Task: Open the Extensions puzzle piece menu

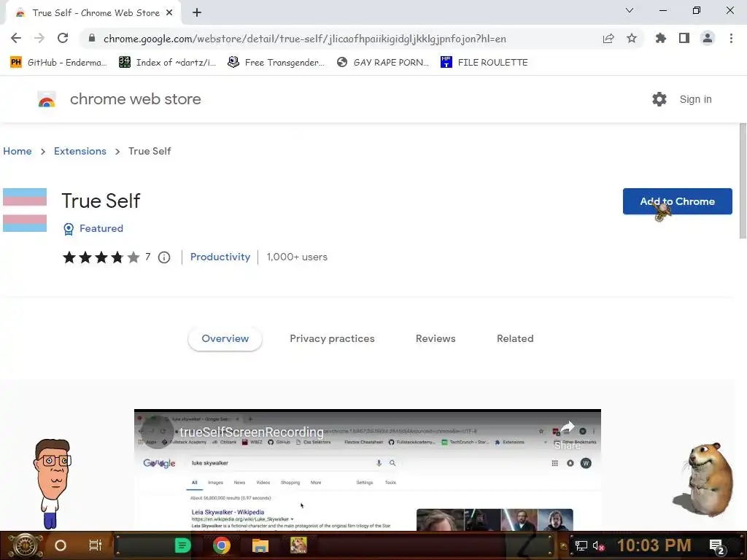Action: click(x=660, y=38)
